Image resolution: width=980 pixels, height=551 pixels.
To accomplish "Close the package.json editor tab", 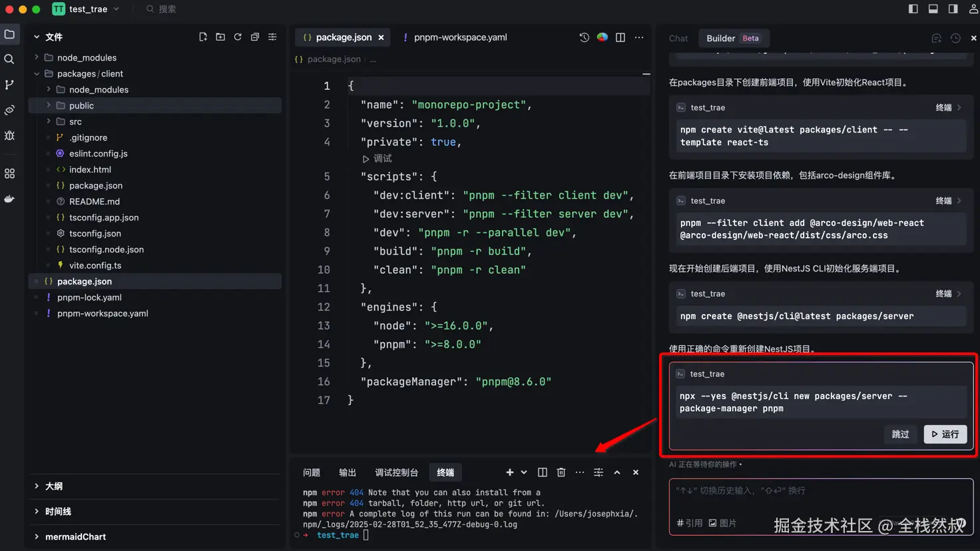I will [381, 37].
